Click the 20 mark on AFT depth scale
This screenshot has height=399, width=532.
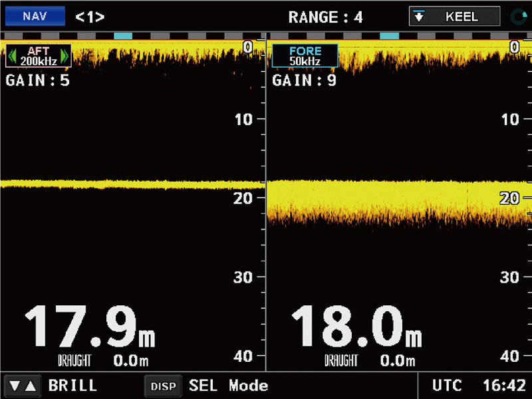point(243,198)
